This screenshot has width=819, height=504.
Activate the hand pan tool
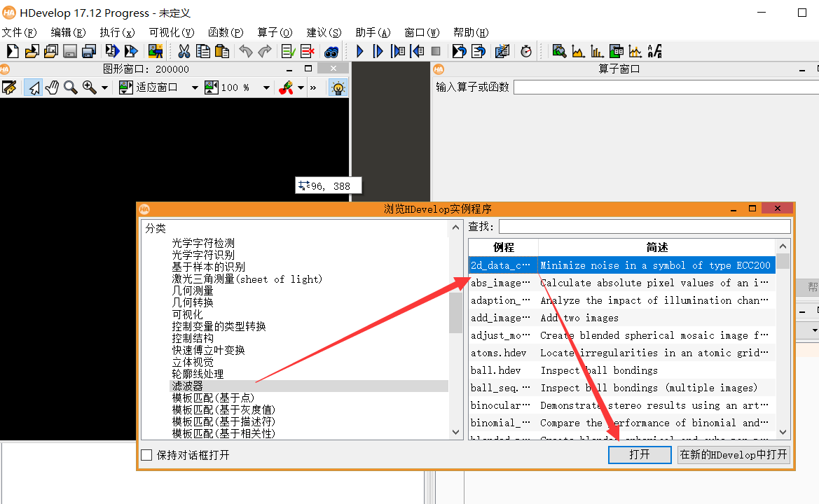pos(51,87)
